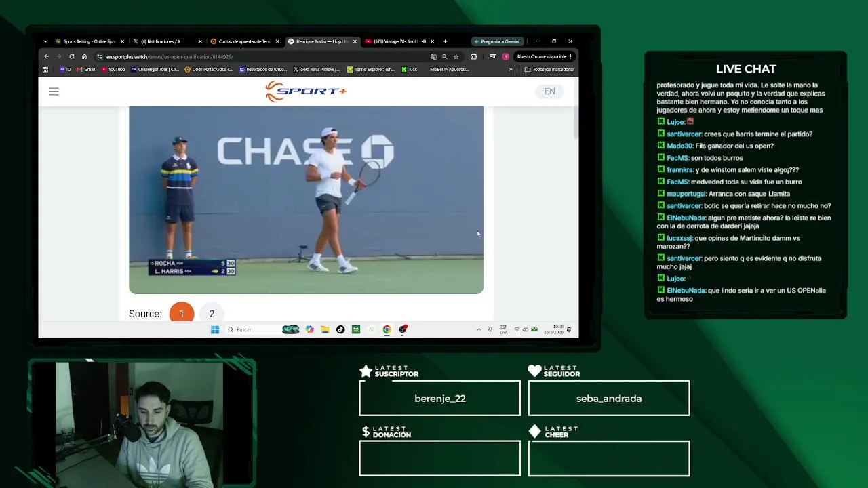The image size is (868, 488).
Task: Open the Chrome tab search dropdown
Action: coord(45,41)
